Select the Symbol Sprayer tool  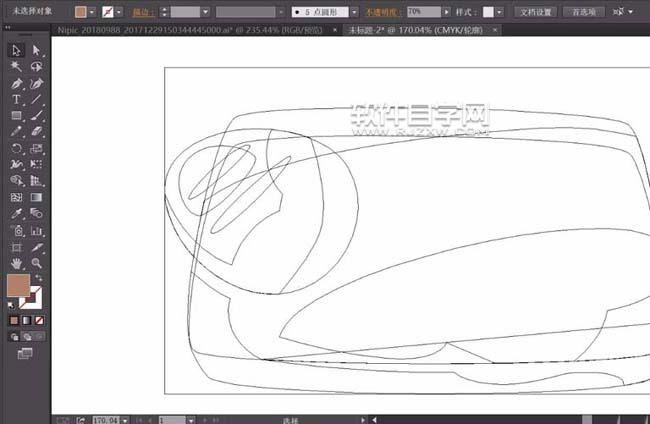pyautogui.click(x=16, y=230)
